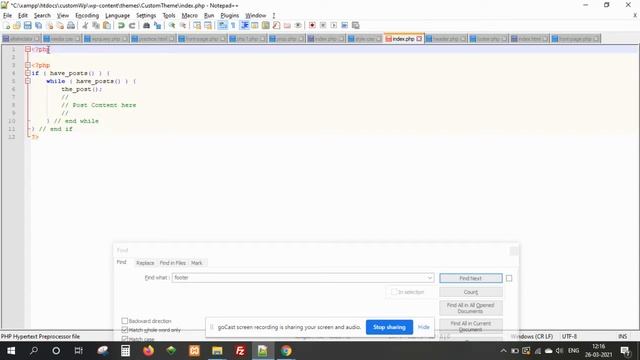Open the Function List toolbar icon
The height and width of the screenshot is (360, 640).
point(276,26)
